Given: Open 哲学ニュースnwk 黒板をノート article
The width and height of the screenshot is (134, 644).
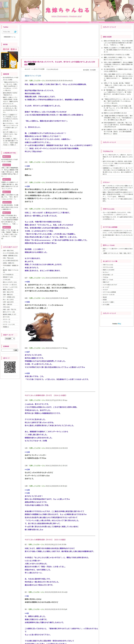Looking at the screenshot, I should pos(118,250).
